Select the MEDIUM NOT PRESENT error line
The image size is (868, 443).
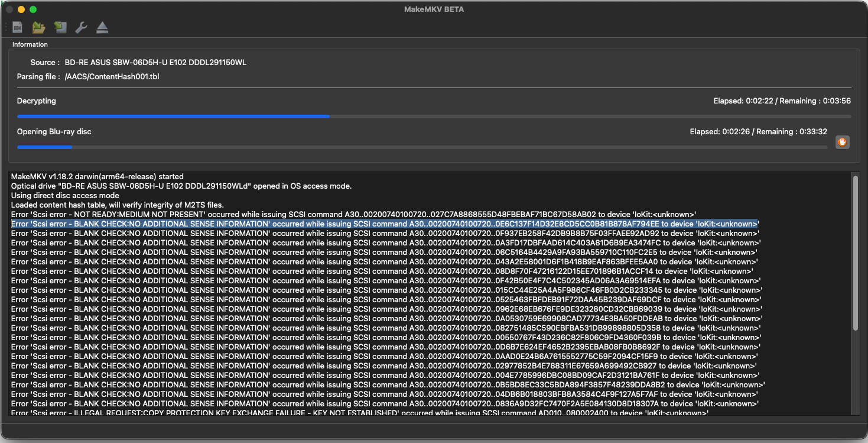[353, 214]
